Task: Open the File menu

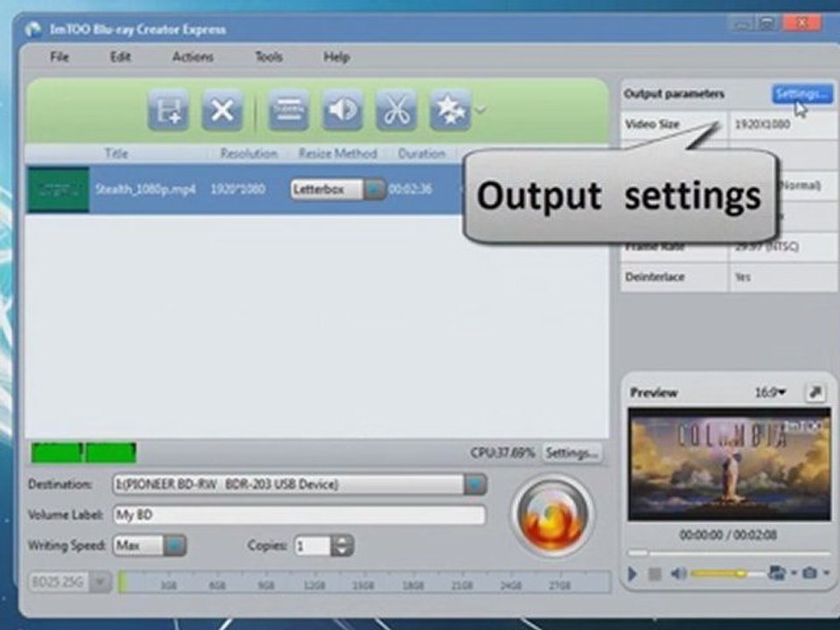Action: pos(59,57)
